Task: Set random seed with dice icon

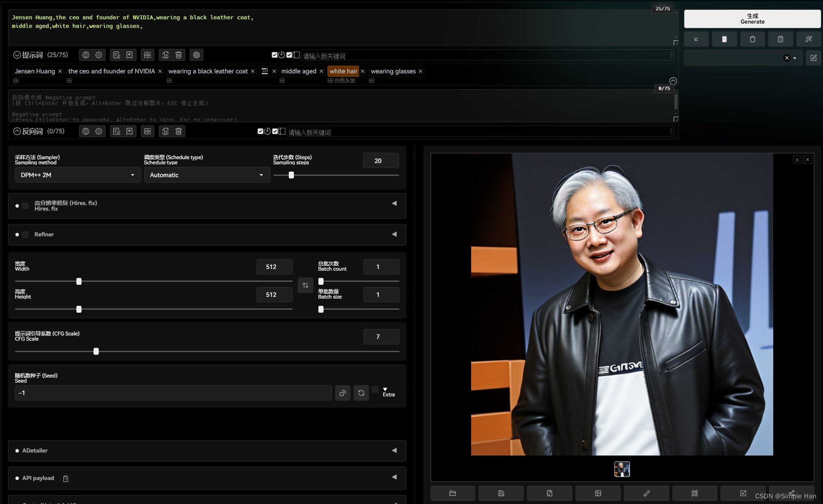Action: point(342,393)
